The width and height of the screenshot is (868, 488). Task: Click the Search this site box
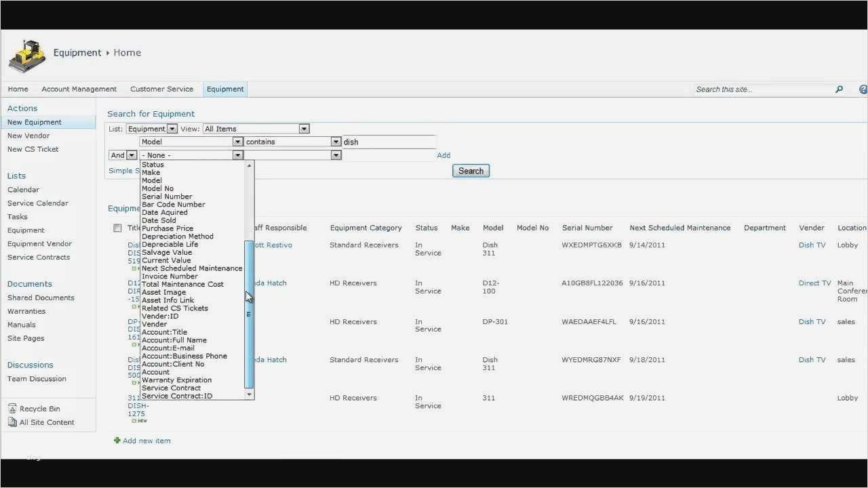point(763,89)
